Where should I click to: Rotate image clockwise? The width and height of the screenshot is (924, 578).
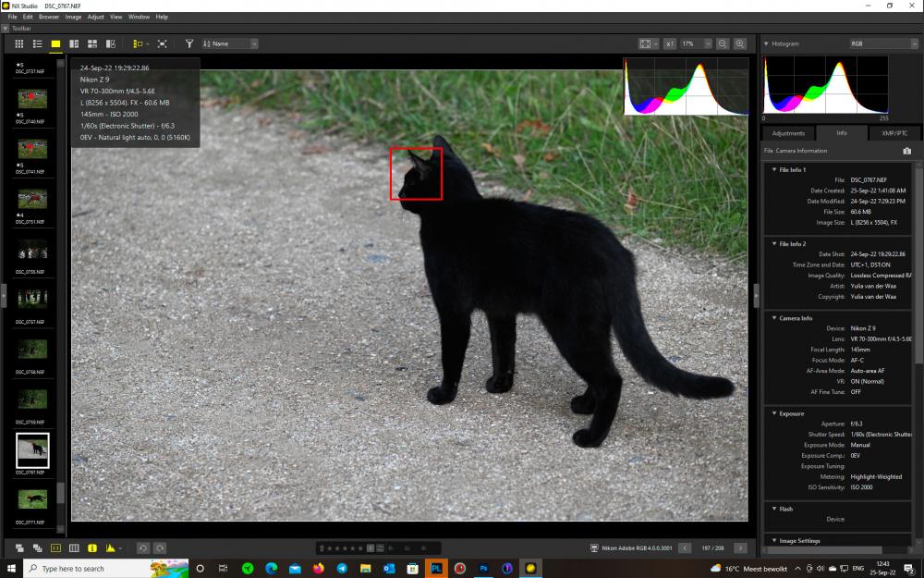point(160,547)
